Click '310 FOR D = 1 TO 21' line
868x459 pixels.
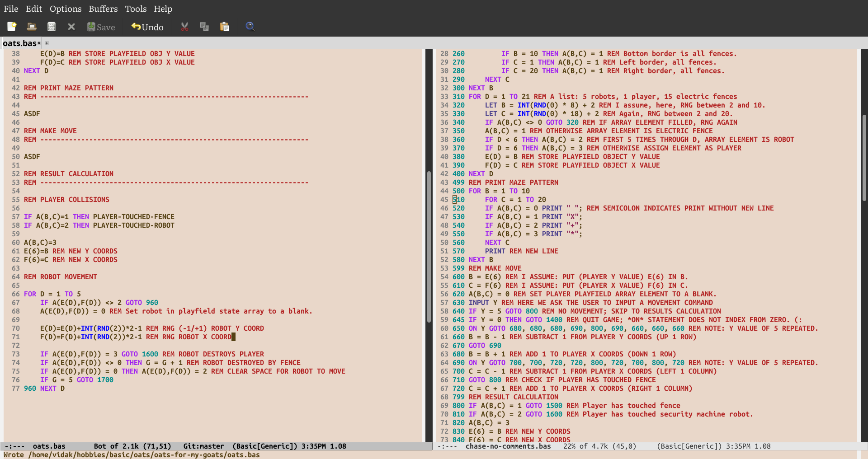click(594, 97)
